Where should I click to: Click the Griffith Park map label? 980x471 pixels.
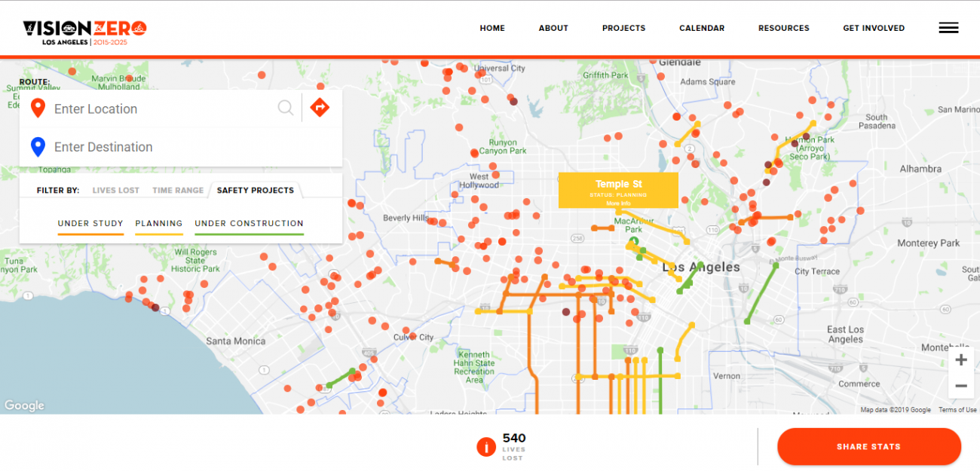[x=605, y=75]
